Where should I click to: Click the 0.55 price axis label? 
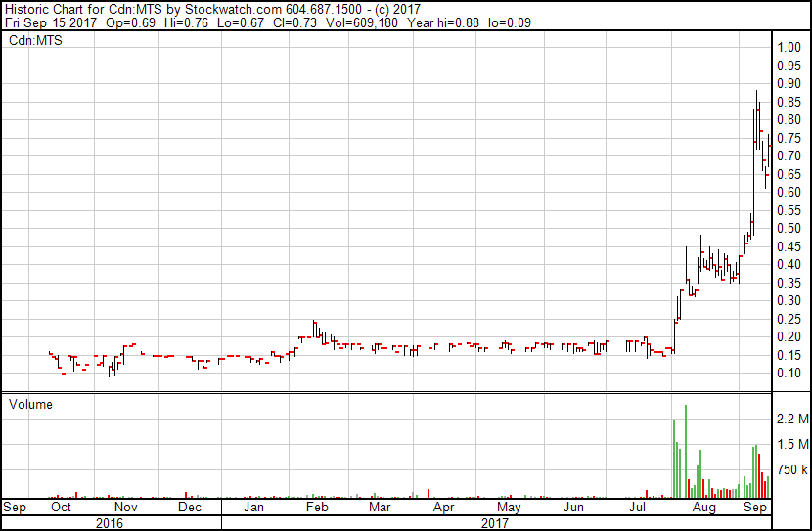pyautogui.click(x=789, y=210)
